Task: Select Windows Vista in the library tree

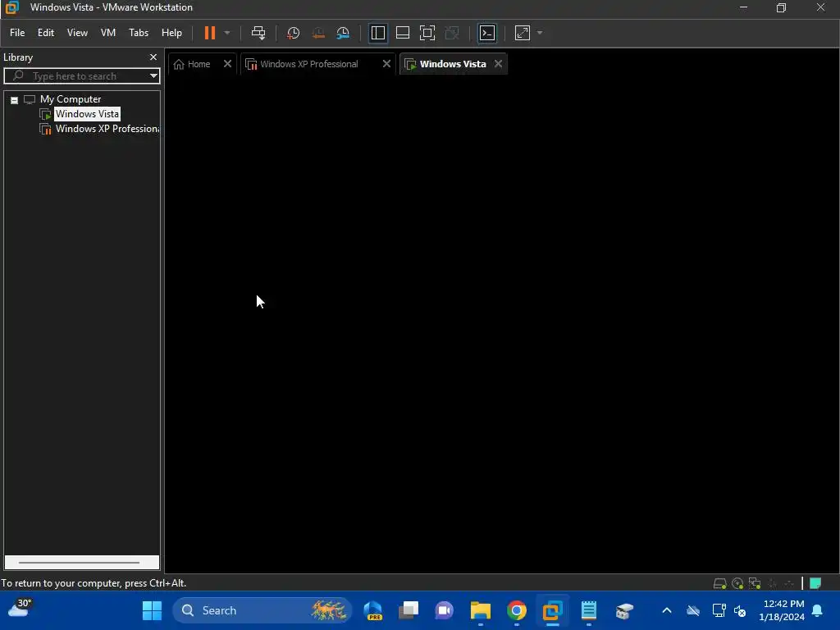Action: (x=87, y=113)
